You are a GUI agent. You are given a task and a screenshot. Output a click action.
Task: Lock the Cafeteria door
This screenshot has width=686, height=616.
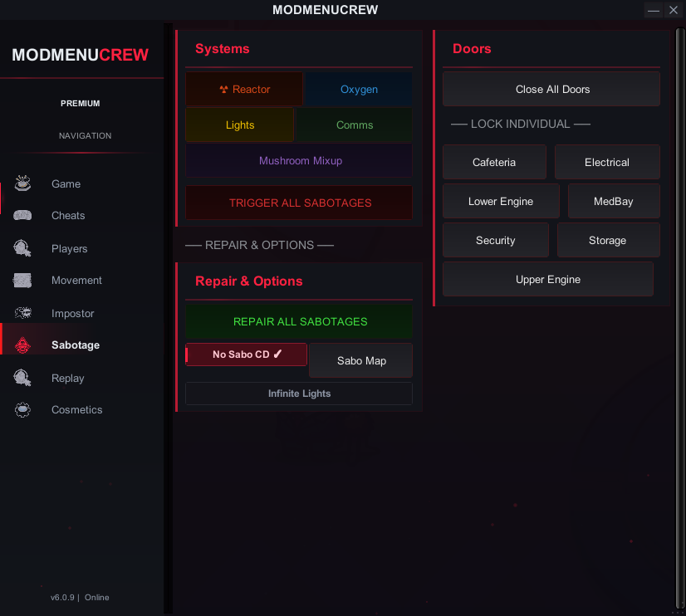[x=494, y=161]
